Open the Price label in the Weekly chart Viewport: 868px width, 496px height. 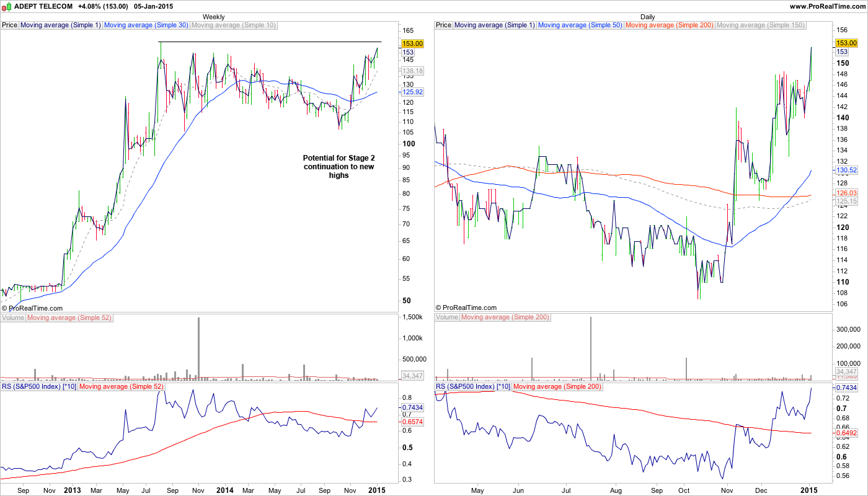(9, 25)
